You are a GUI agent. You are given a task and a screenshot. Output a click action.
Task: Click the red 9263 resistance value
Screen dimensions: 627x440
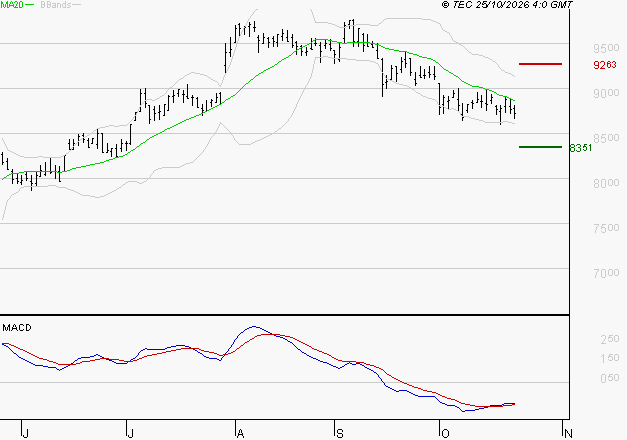pos(605,65)
